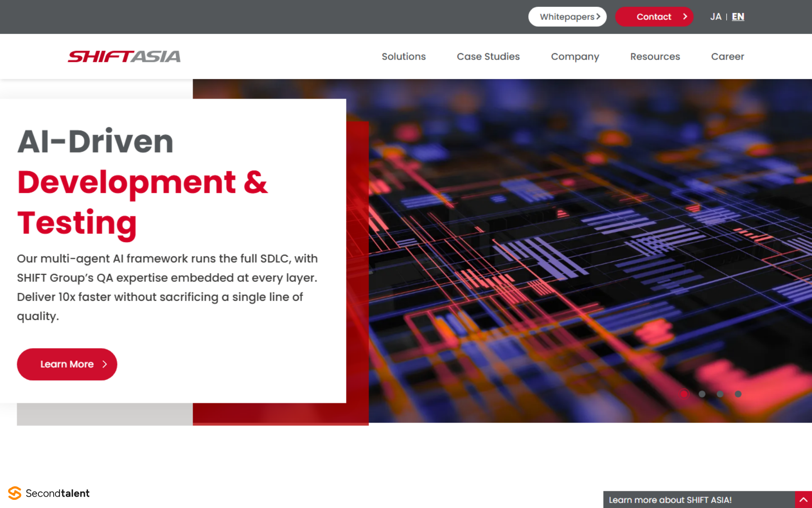Image resolution: width=812 pixels, height=508 pixels.
Task: Select the EN language link
Action: tap(738, 17)
